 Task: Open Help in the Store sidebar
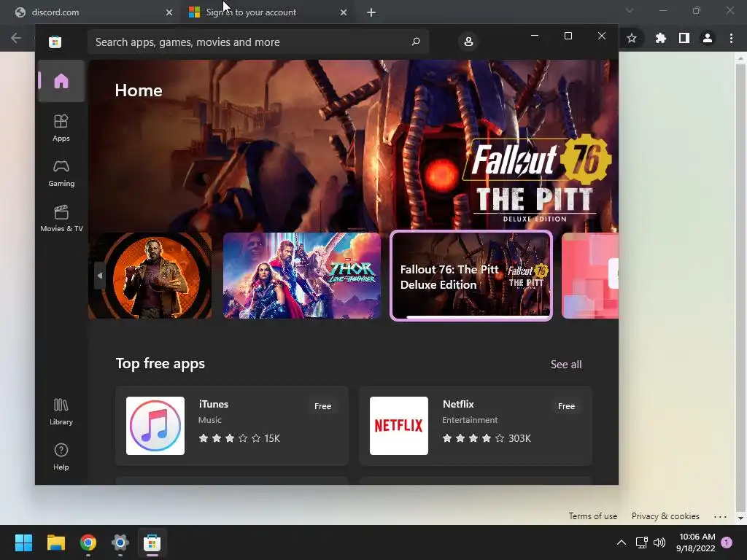61,457
